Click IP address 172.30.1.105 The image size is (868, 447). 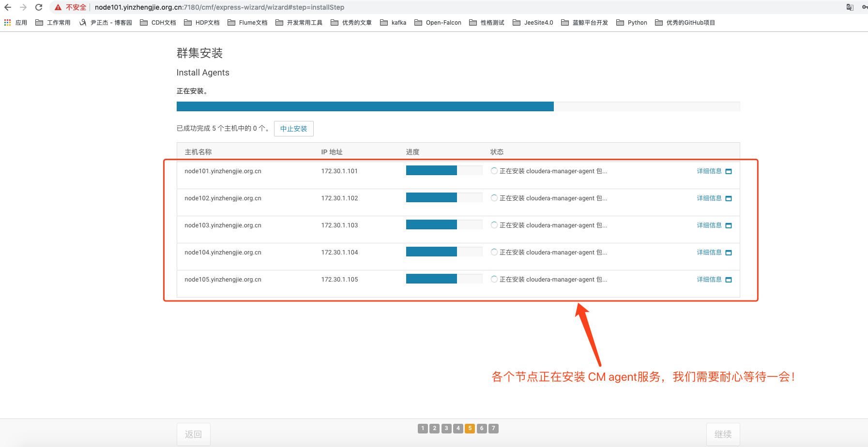point(339,280)
